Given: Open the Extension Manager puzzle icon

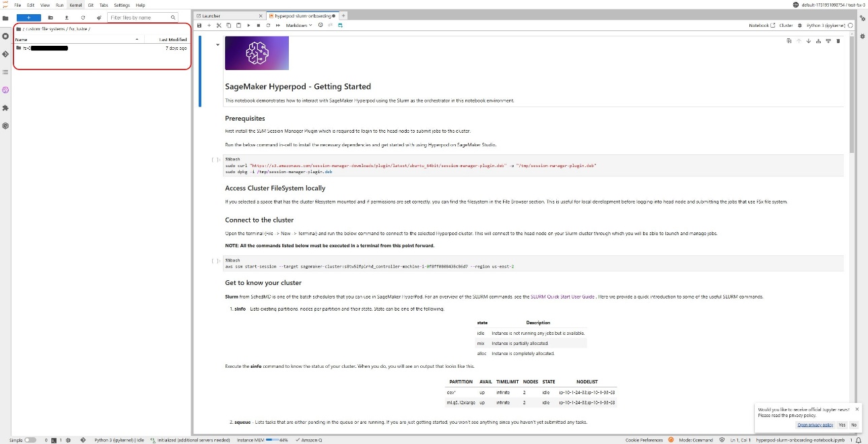Looking at the screenshot, I should point(5,108).
